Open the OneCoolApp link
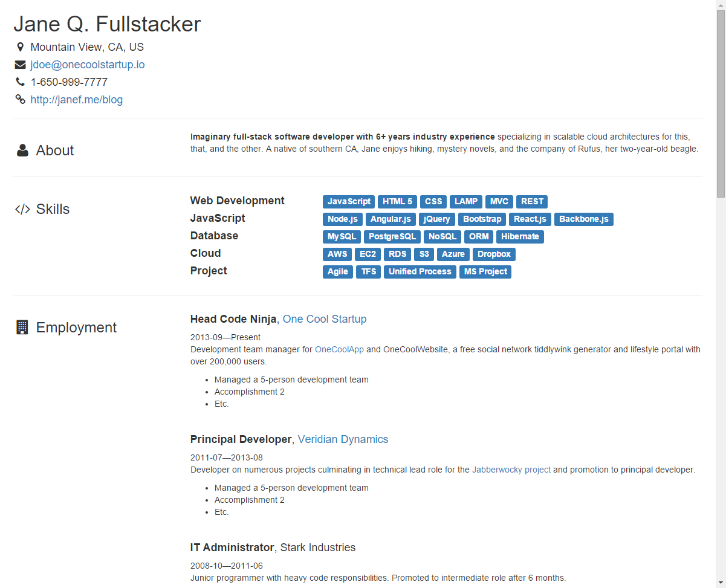Viewport: 726px width, 588px height. (x=339, y=349)
